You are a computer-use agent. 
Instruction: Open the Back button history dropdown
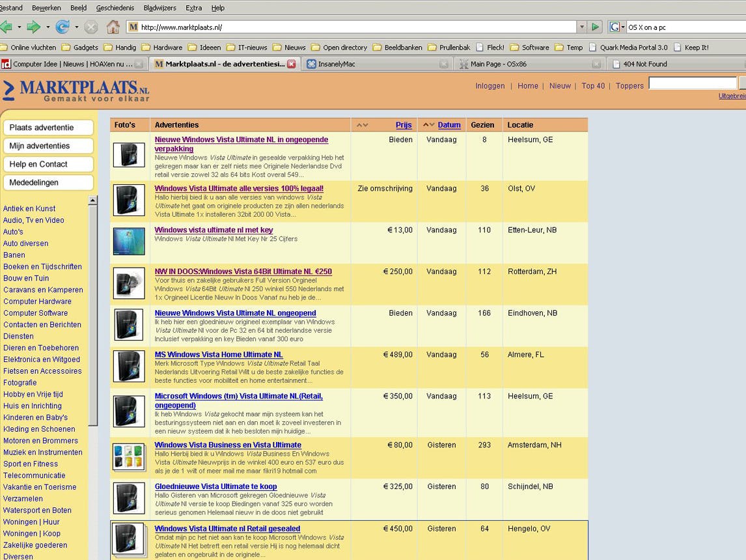click(18, 27)
